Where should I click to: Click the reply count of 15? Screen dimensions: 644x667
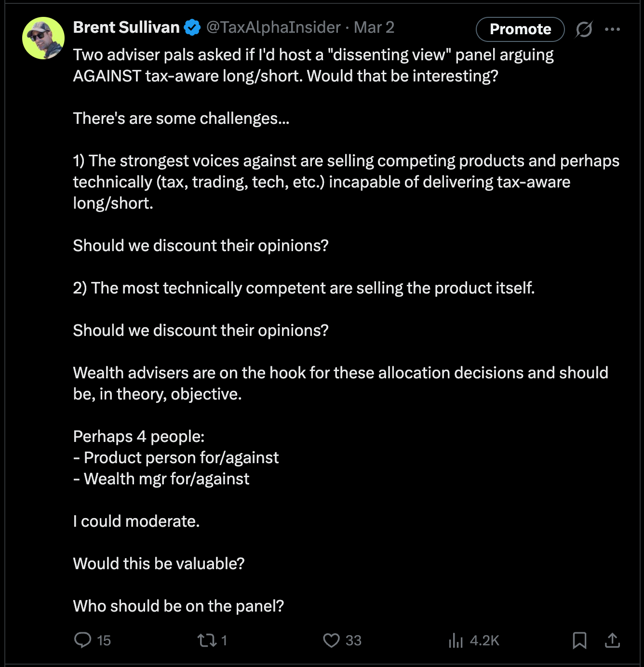point(104,640)
